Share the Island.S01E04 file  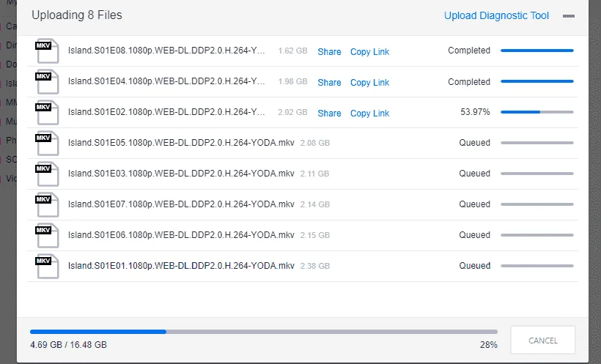tap(329, 82)
